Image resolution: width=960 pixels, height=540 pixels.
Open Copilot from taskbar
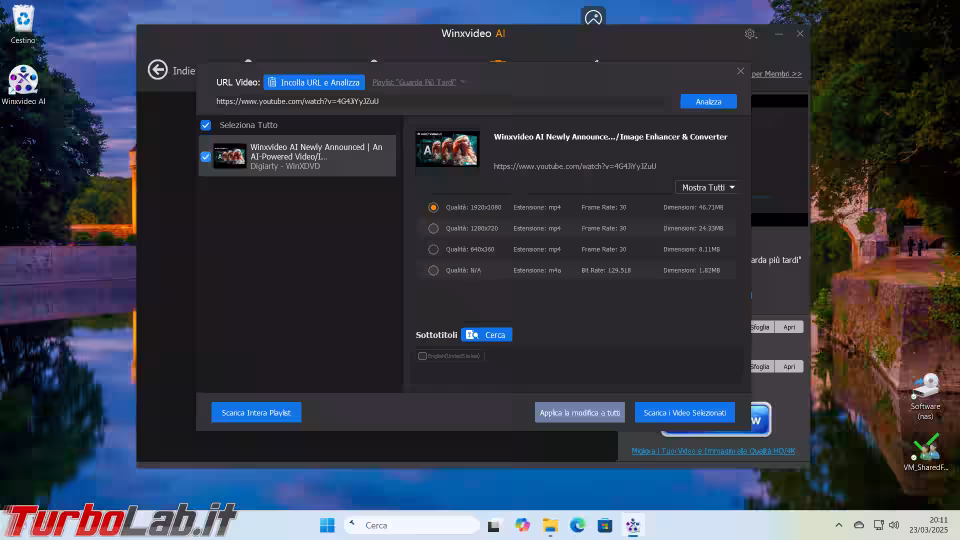[x=522, y=525]
